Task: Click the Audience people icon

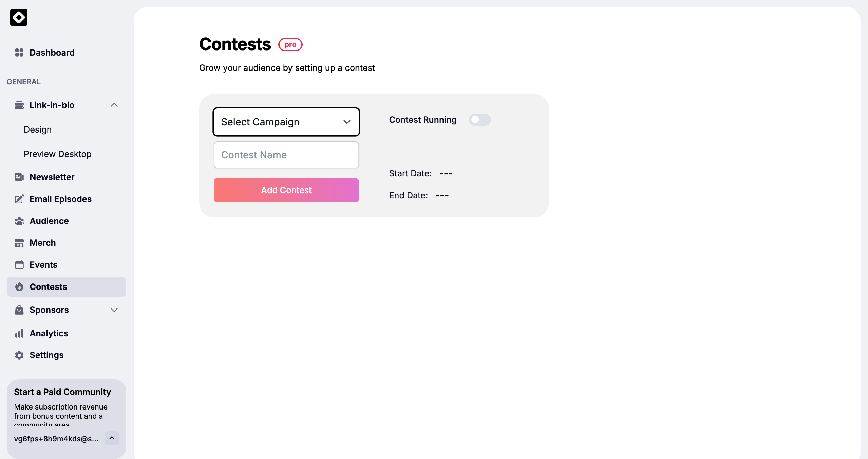Action: tap(19, 221)
